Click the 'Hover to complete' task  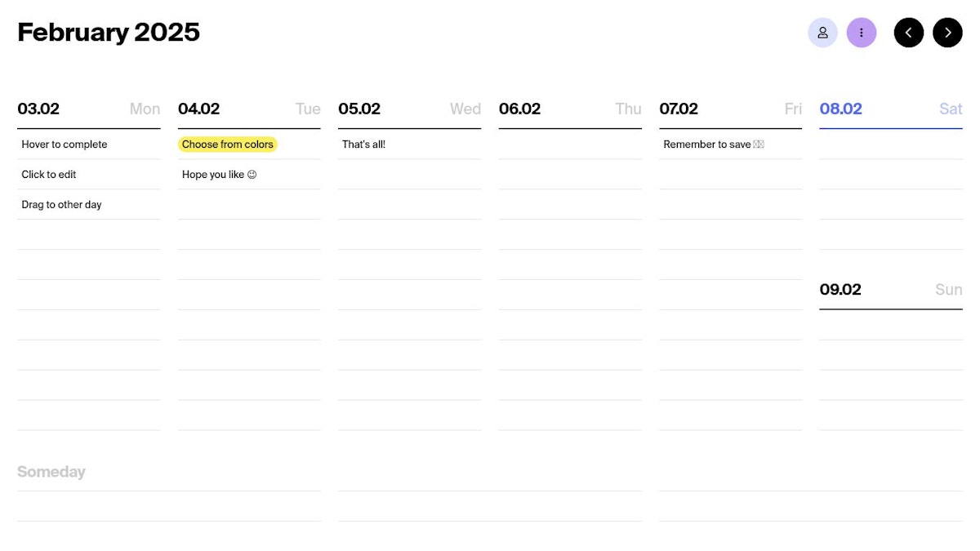65,144
